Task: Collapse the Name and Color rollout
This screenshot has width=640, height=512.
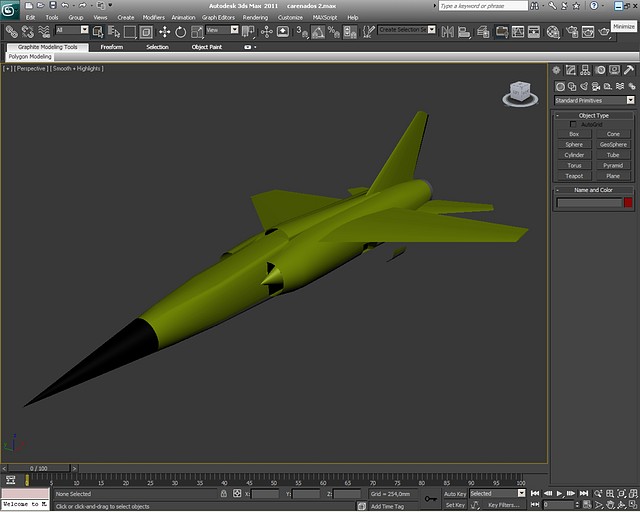Action: [x=593, y=190]
